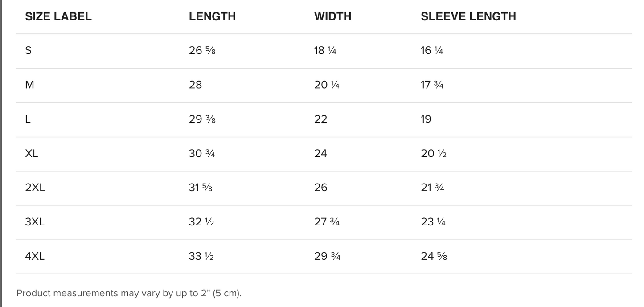Click the product measurements disclaimer text
This screenshot has height=307, width=644.
point(129,293)
